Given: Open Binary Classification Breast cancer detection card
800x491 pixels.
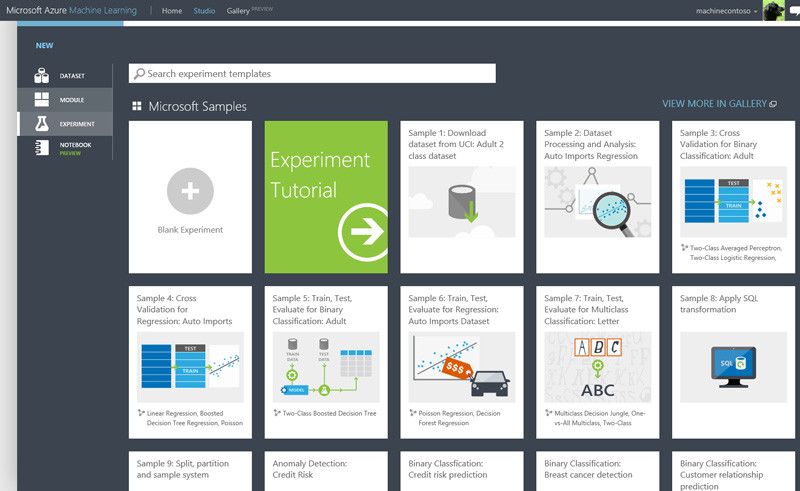Looking at the screenshot, I should (597, 471).
